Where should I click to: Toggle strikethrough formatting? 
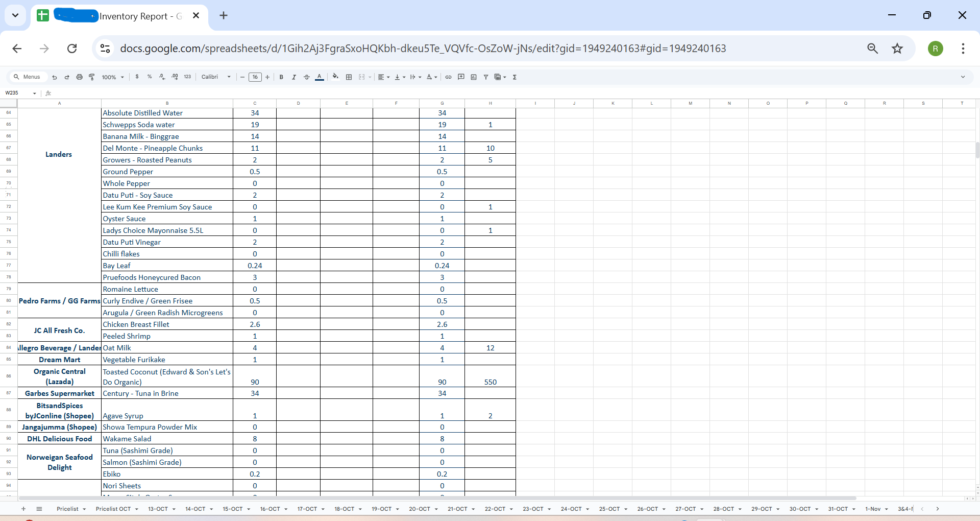[307, 77]
